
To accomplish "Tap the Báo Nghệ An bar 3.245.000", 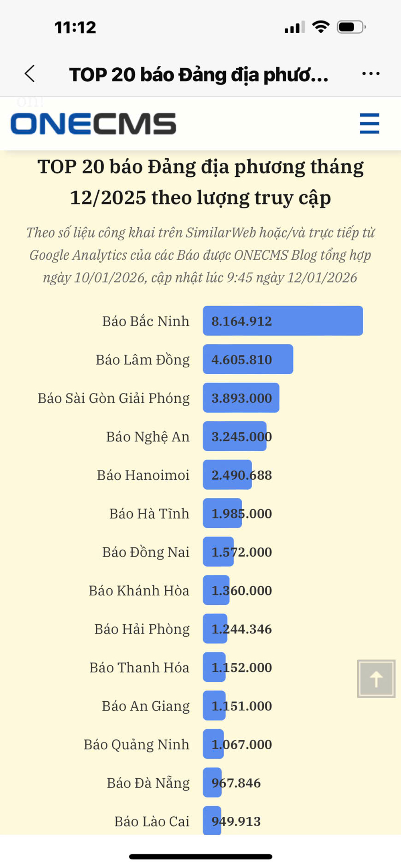I will coord(235,436).
